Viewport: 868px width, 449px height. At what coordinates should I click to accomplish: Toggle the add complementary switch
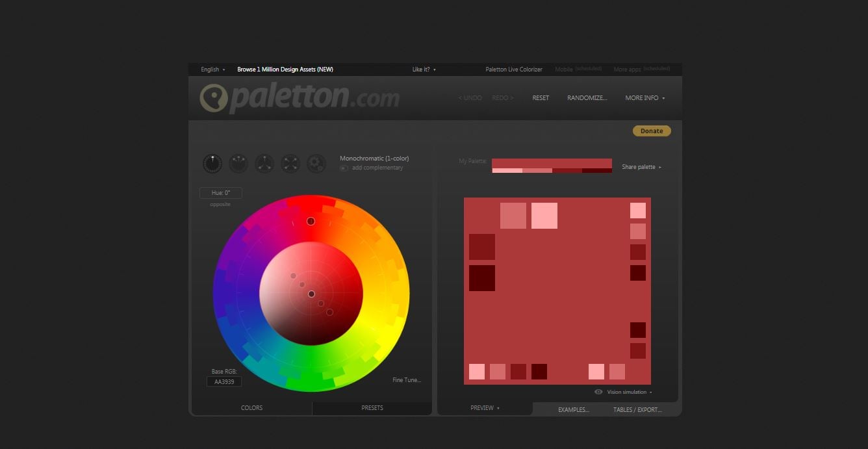[344, 168]
